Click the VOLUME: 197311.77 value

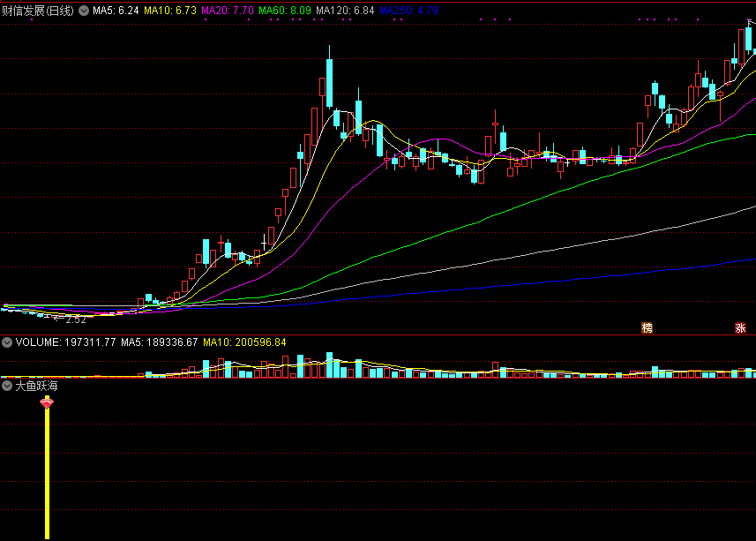pyautogui.click(x=65, y=342)
